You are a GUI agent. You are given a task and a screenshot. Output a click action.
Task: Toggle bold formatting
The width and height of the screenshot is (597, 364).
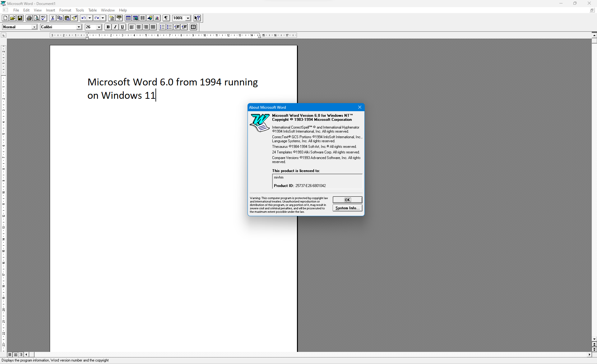pyautogui.click(x=108, y=27)
